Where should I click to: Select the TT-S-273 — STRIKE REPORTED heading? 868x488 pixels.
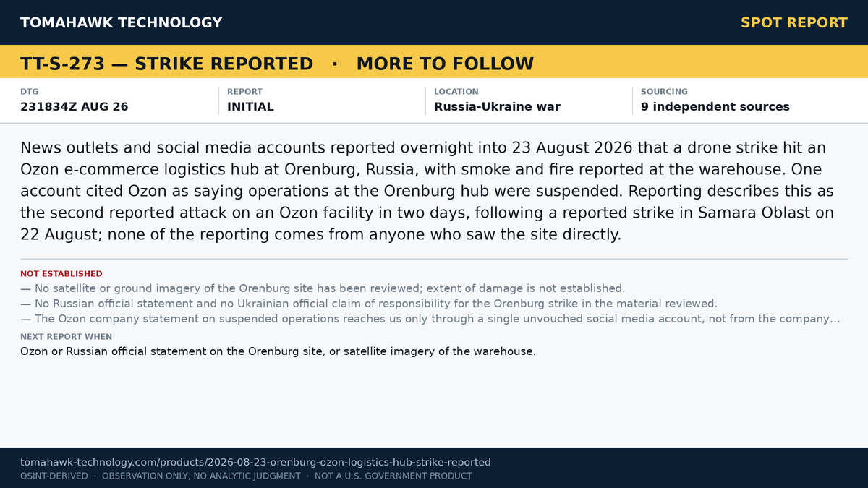[166, 64]
